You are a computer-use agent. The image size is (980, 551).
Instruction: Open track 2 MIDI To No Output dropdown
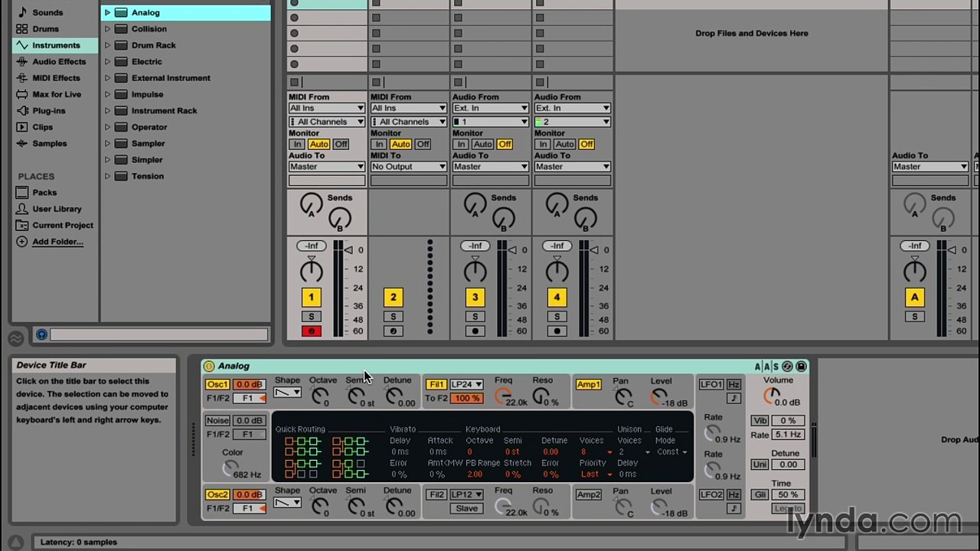point(409,167)
